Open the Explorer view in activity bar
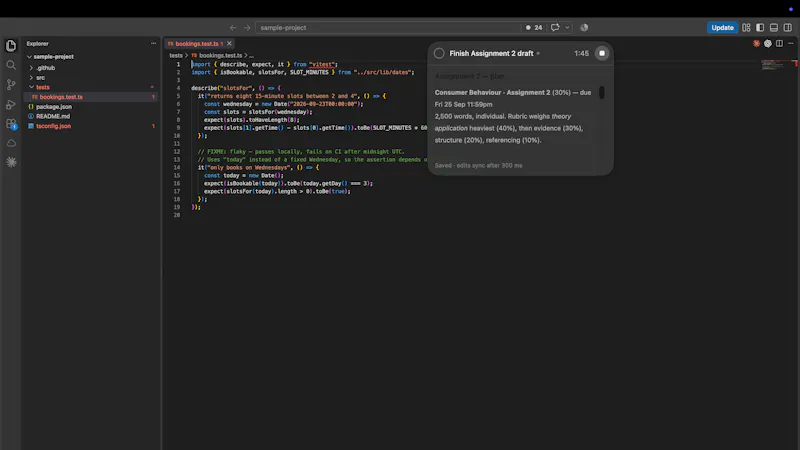This screenshot has height=450, width=800. 11,45
